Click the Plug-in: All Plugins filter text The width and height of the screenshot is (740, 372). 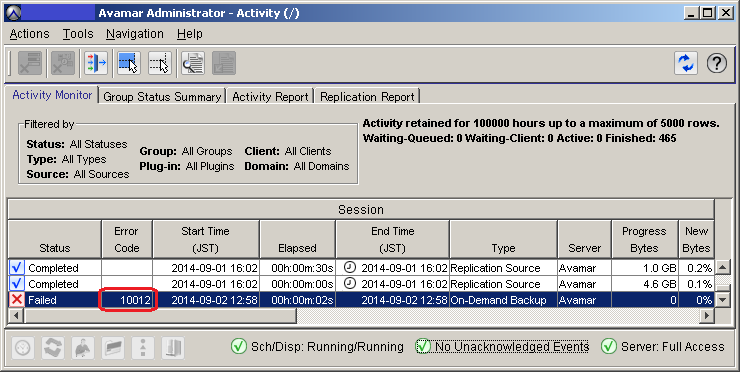[187, 166]
